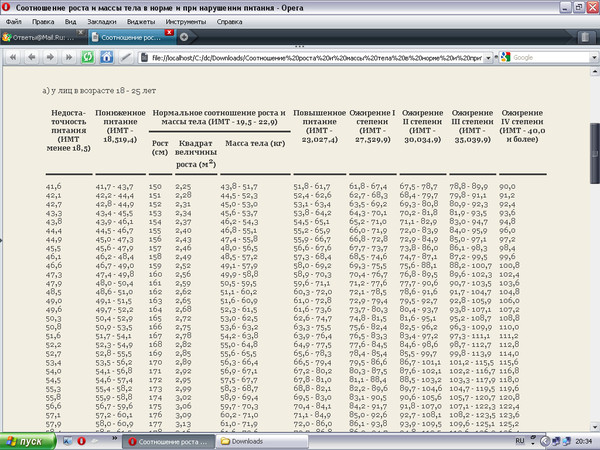
Task: Click heading 'у лиц в возрасте 18 - 25 лет'
Action: point(103,91)
